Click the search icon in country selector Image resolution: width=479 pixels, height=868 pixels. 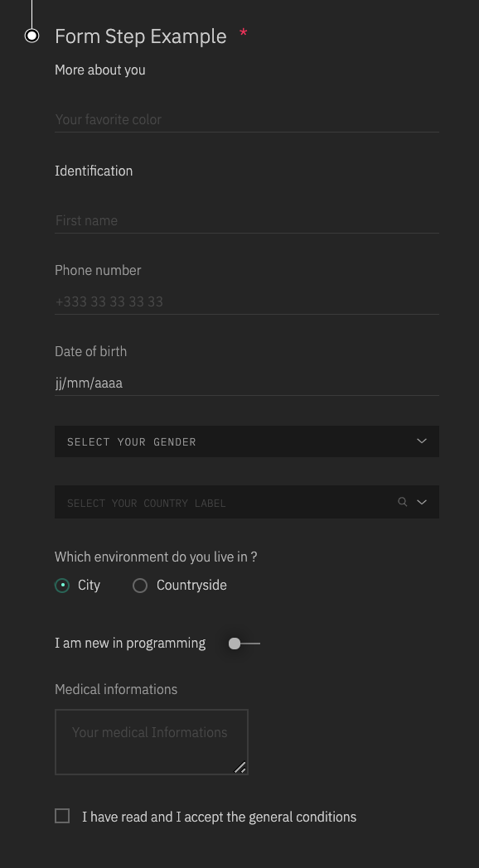403,502
